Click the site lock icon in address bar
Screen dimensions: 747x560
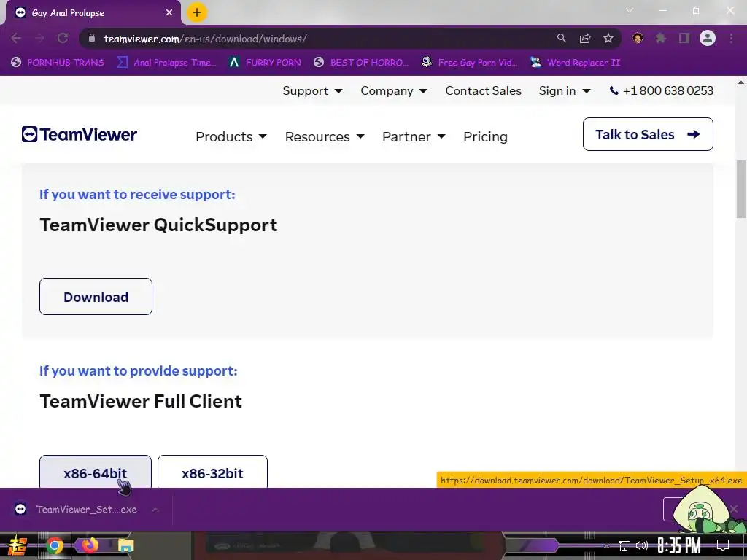click(x=92, y=38)
